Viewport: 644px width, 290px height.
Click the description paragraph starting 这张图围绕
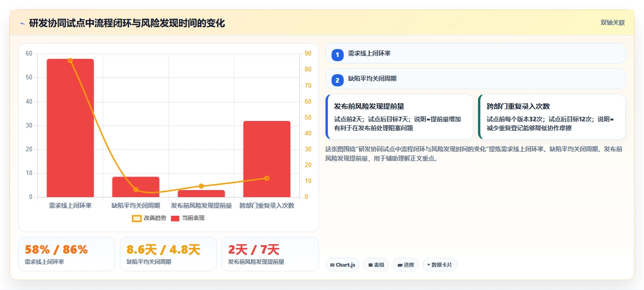pyautogui.click(x=474, y=154)
